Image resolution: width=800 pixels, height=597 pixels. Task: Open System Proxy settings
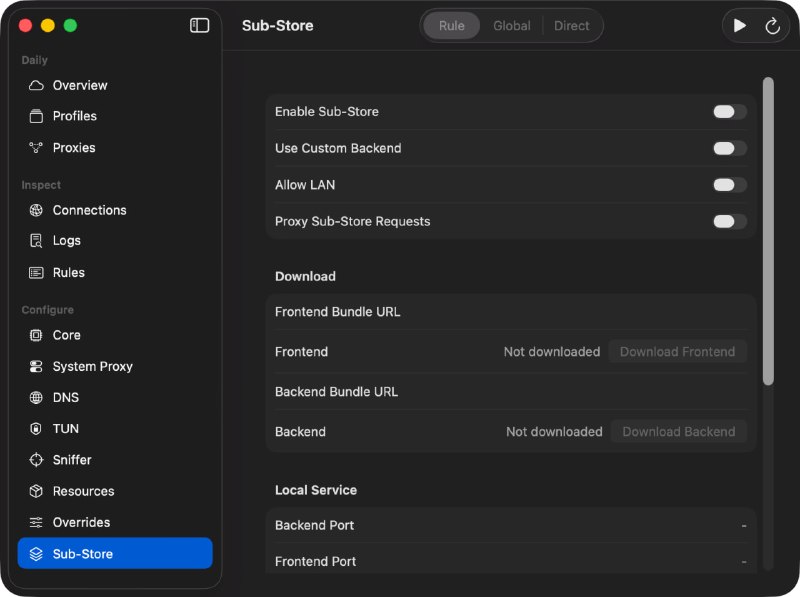point(115,366)
